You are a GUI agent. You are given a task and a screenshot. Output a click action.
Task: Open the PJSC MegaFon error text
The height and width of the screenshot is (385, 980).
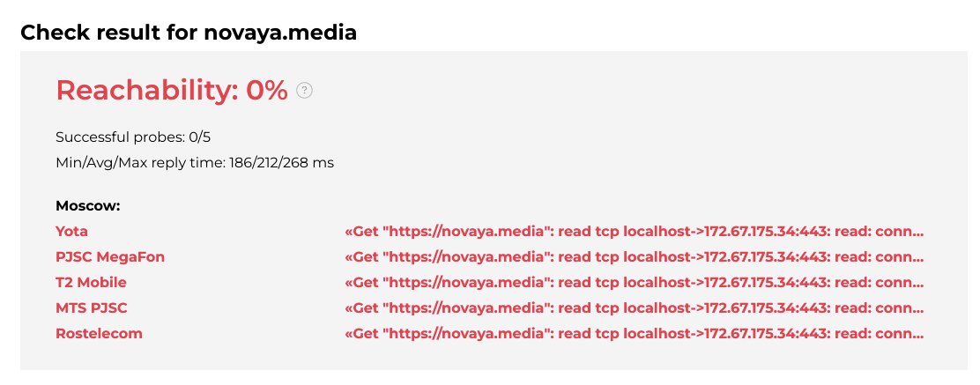tap(635, 256)
